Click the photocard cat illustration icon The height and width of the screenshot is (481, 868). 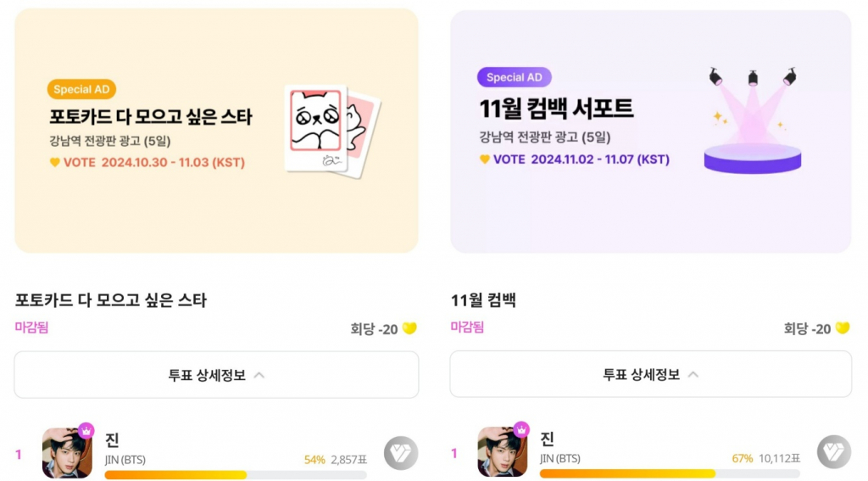[331, 130]
